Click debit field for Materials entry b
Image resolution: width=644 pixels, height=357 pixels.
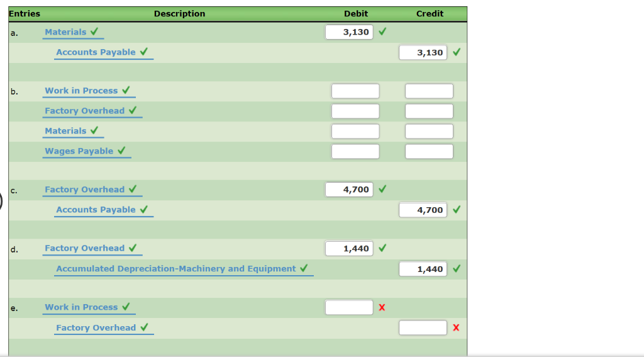click(355, 131)
